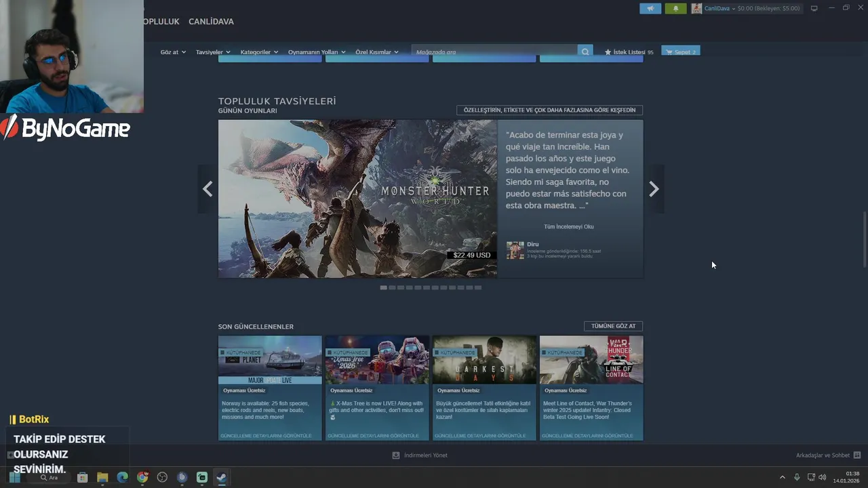Open the Darkest Days update thumbnail

tap(484, 360)
